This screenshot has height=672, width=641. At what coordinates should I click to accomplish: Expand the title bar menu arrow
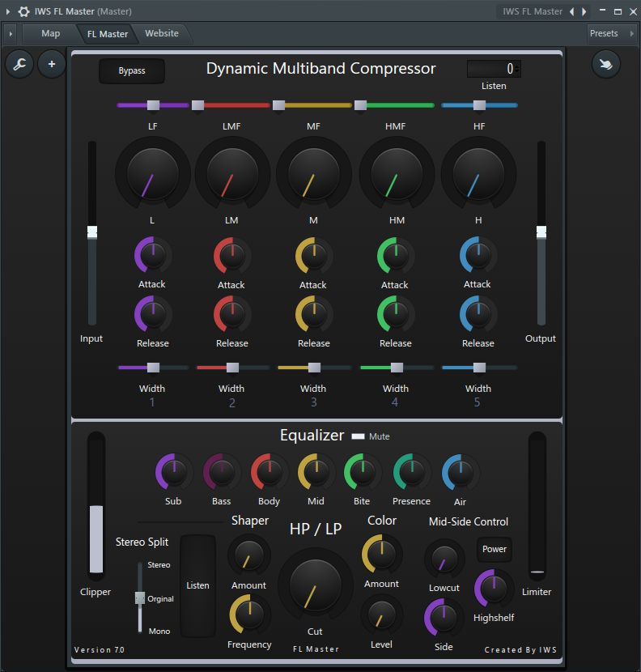pyautogui.click(x=8, y=11)
